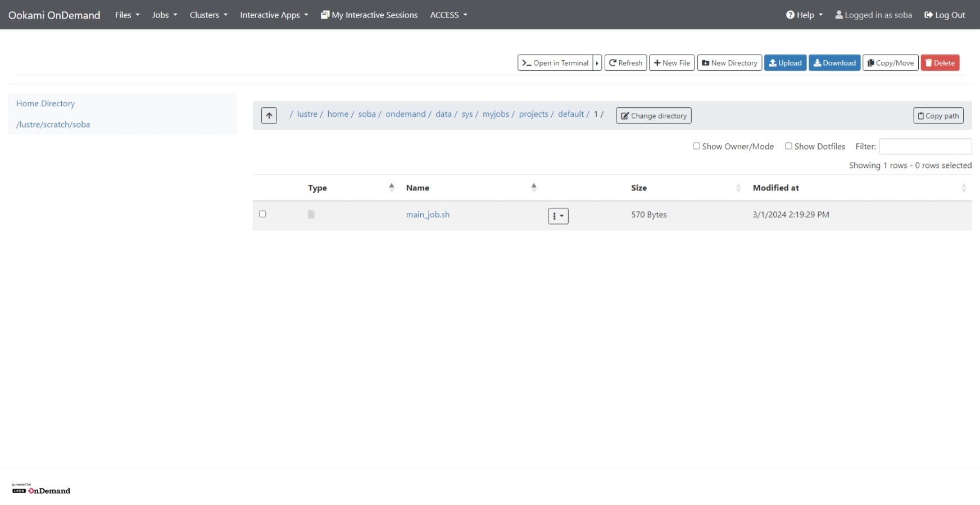Expand the Interactive Apps menu
The width and height of the screenshot is (980, 505).
pyautogui.click(x=274, y=15)
